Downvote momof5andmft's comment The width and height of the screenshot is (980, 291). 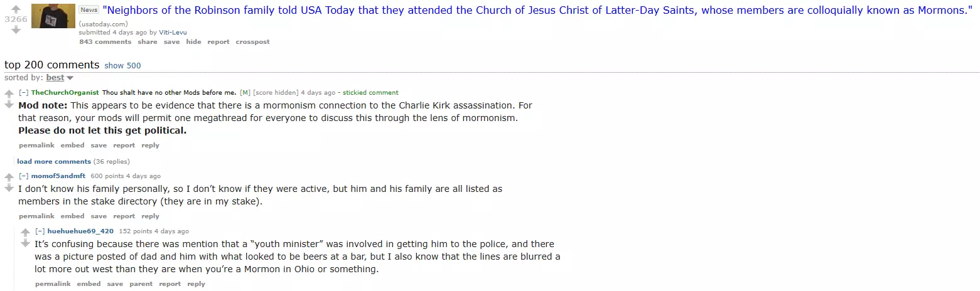[x=9, y=188]
